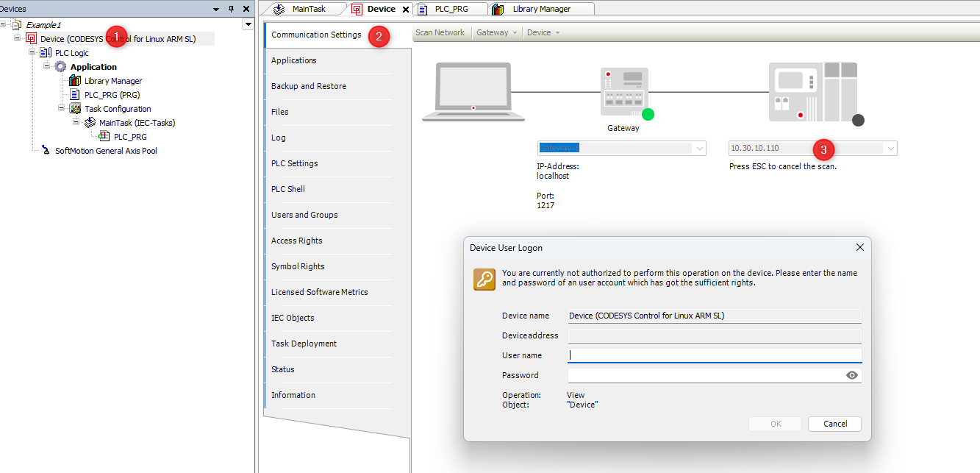Click the Task Configuration icon in tree
This screenshot has height=473, width=980.
coord(75,109)
